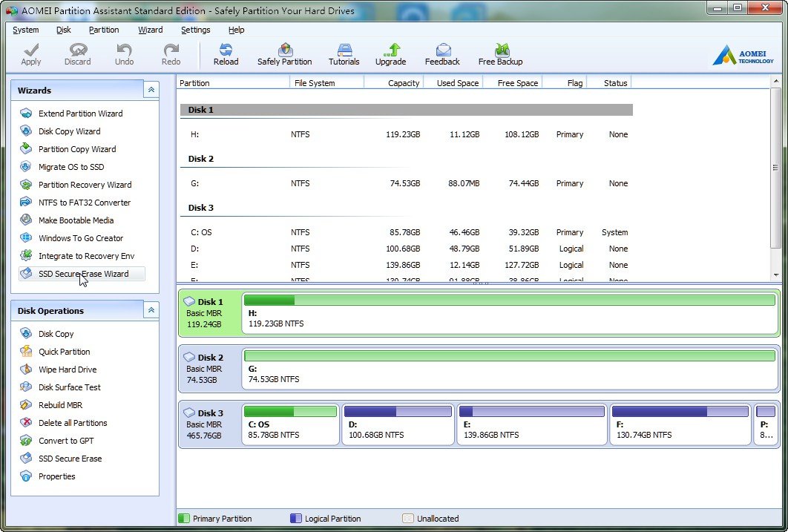
Task: Sort by the Capacity column header
Action: pyautogui.click(x=403, y=83)
